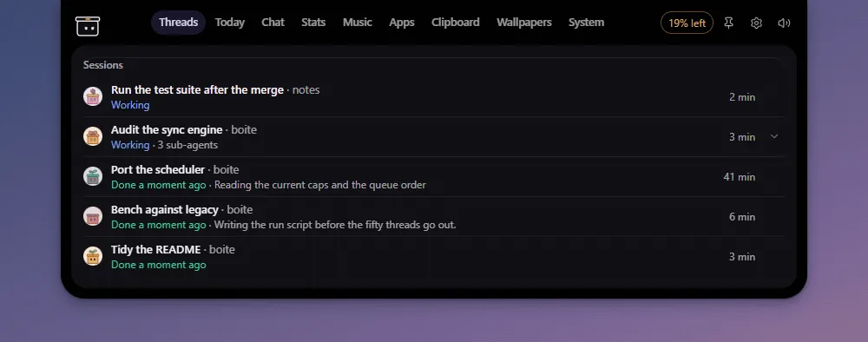Click the "3 sub-agents" label
868x342 pixels.
[x=187, y=145]
